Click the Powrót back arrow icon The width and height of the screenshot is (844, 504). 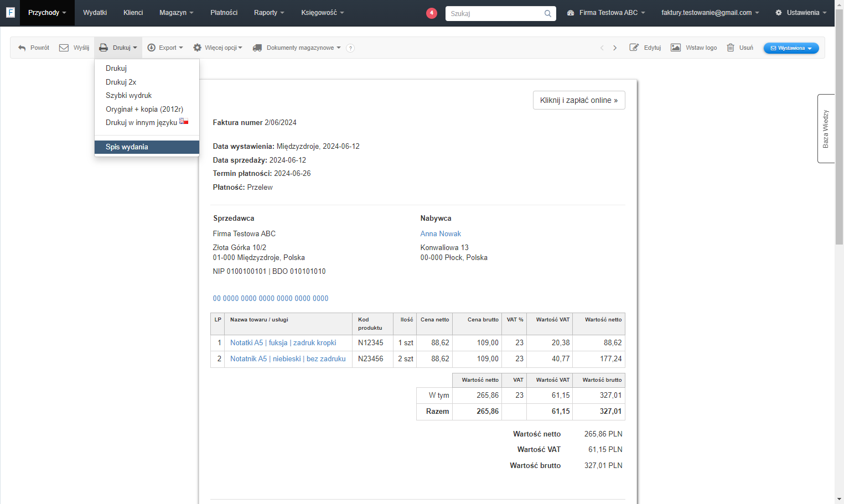click(x=22, y=48)
